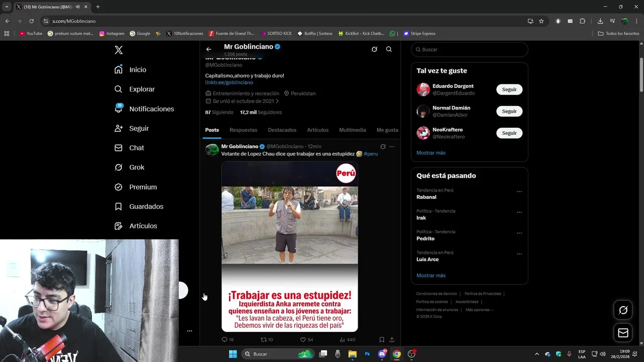
Task: Open Inicio from the left sidebar
Action: point(130,69)
